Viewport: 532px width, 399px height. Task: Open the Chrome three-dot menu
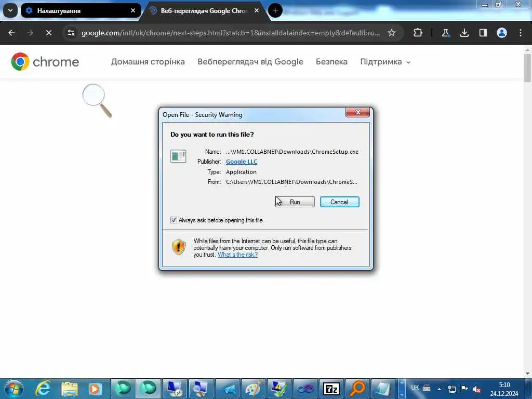click(521, 33)
